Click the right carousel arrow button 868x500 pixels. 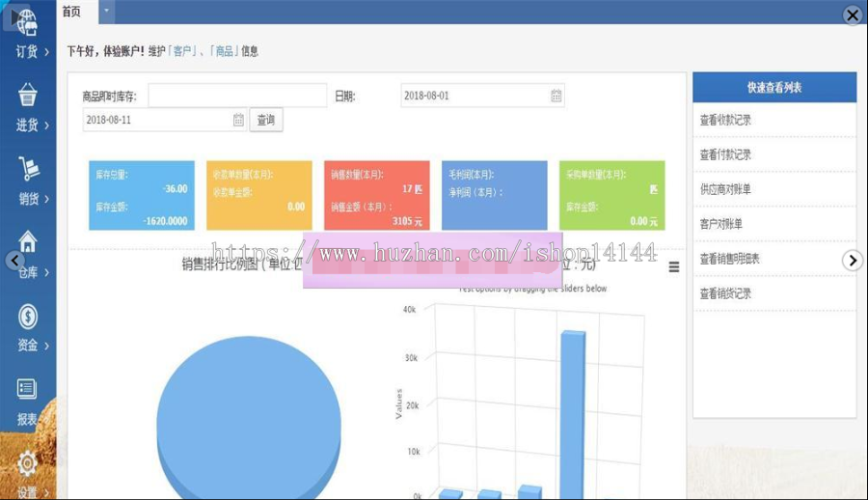pyautogui.click(x=853, y=260)
